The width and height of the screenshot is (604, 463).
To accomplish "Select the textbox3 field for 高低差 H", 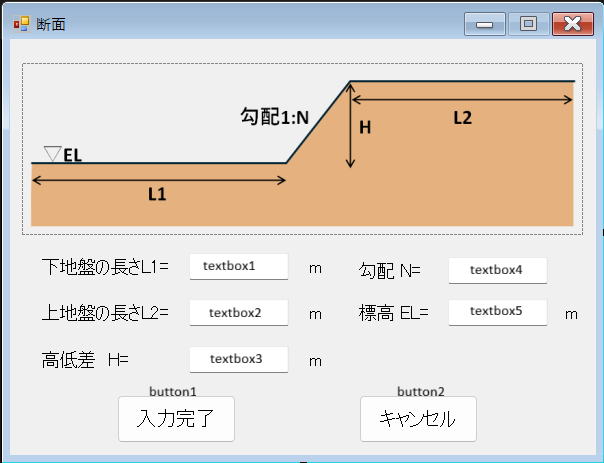I will [x=239, y=359].
